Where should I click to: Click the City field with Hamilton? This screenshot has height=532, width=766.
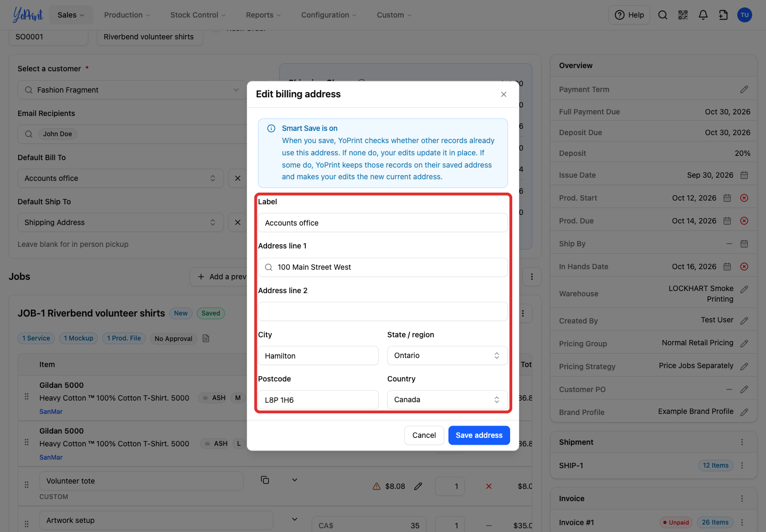(318, 355)
